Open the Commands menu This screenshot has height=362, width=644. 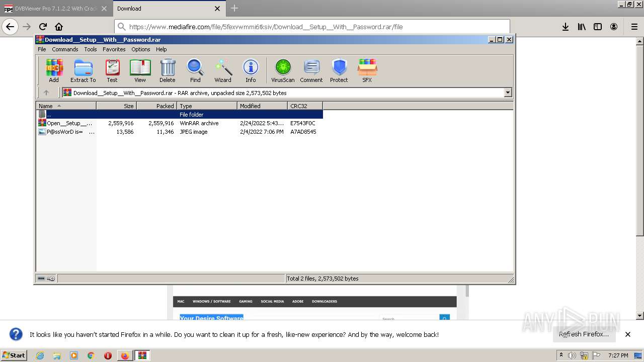65,49
